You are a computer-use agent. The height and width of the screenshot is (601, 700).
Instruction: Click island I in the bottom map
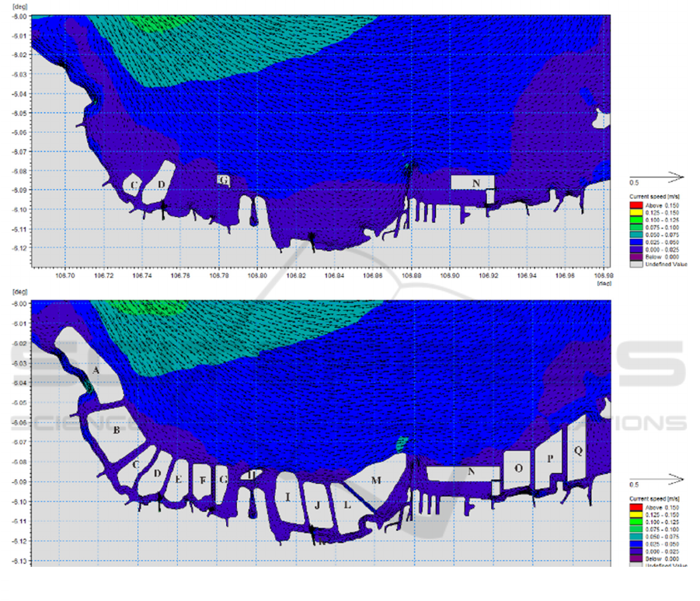pyautogui.click(x=287, y=496)
